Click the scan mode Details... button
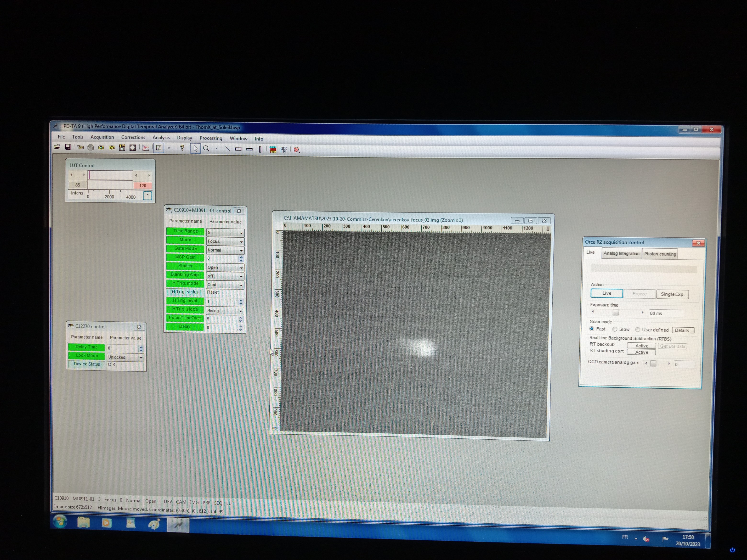This screenshot has height=560, width=747. (x=684, y=330)
